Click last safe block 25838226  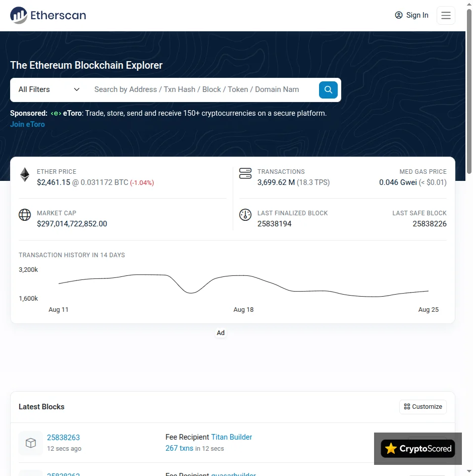pos(430,224)
